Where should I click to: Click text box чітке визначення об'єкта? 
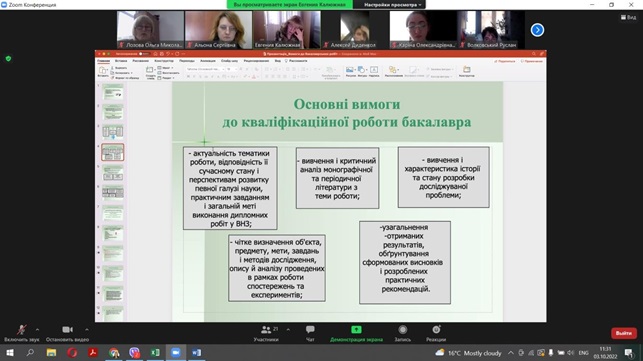277,268
